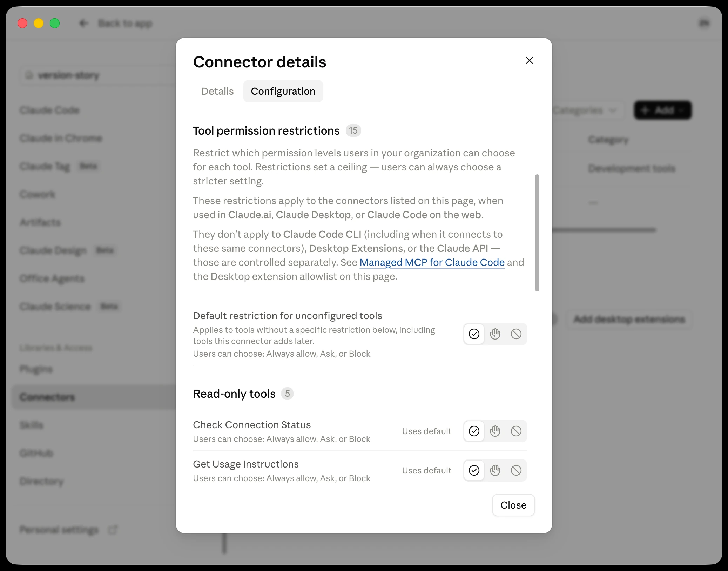Open Directory in the background sidebar
Screen dimensions: 728x571
[42, 481]
